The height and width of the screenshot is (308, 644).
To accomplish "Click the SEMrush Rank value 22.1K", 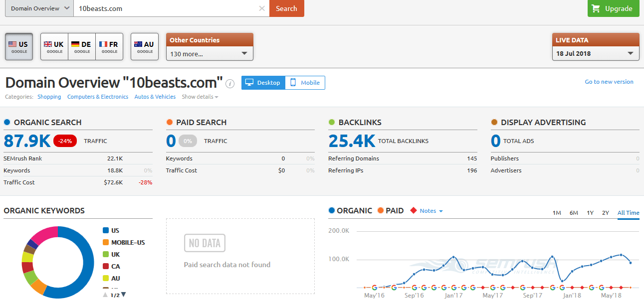I will (x=115, y=158).
